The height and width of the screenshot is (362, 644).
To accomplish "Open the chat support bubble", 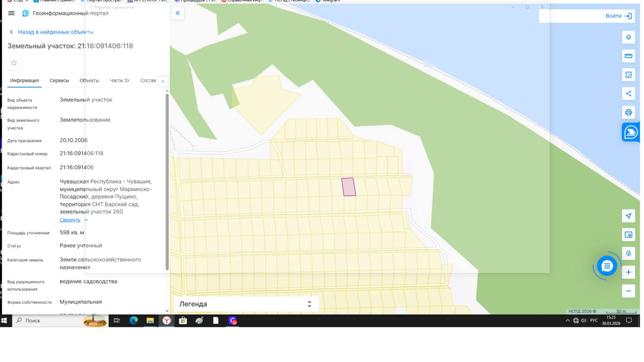I will pyautogui.click(x=607, y=266).
